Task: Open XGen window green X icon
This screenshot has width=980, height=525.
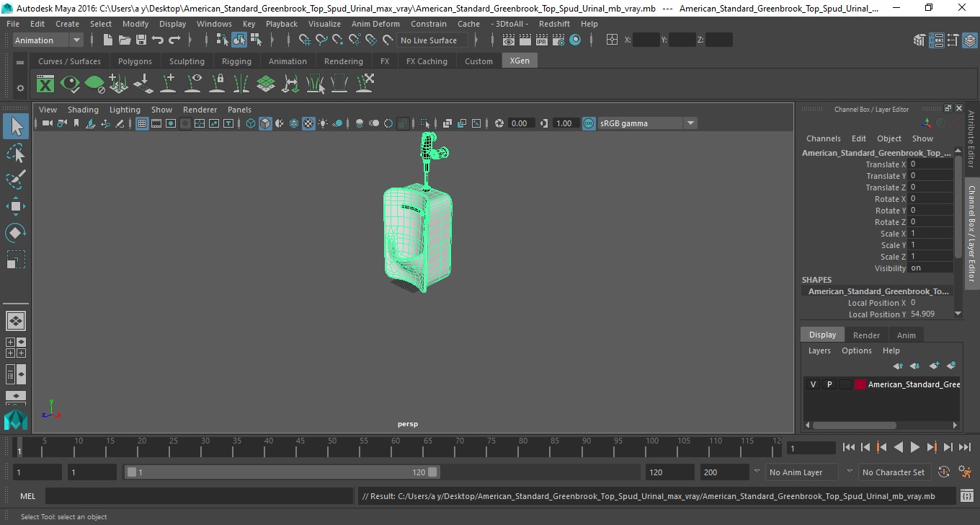Action: pos(45,84)
